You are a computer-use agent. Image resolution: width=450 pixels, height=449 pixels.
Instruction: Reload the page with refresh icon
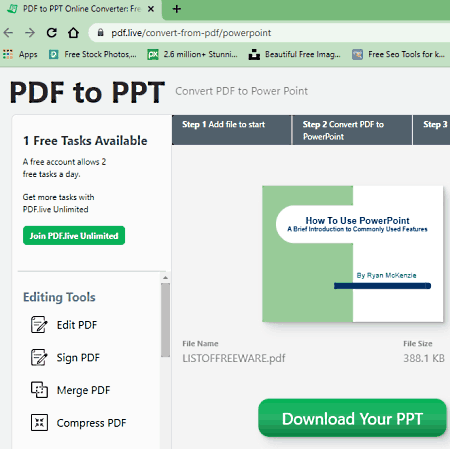52,33
